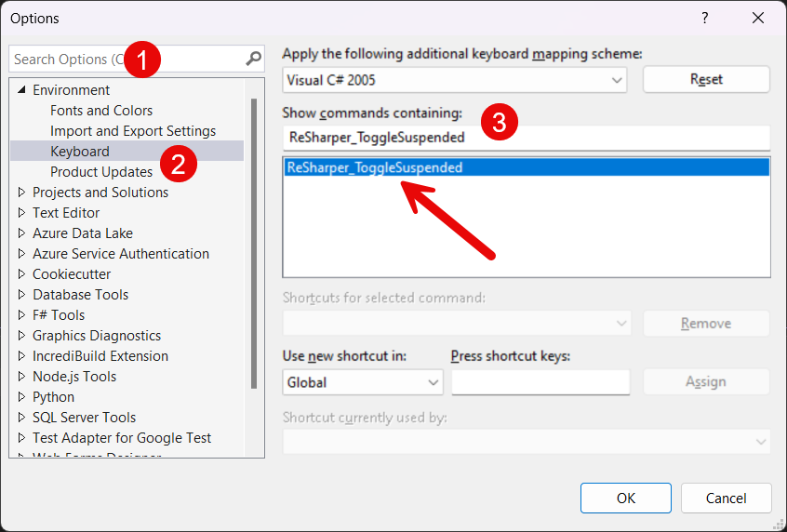Image resolution: width=787 pixels, height=532 pixels.
Task: Select the SQL Server Tools label
Action: 85,418
